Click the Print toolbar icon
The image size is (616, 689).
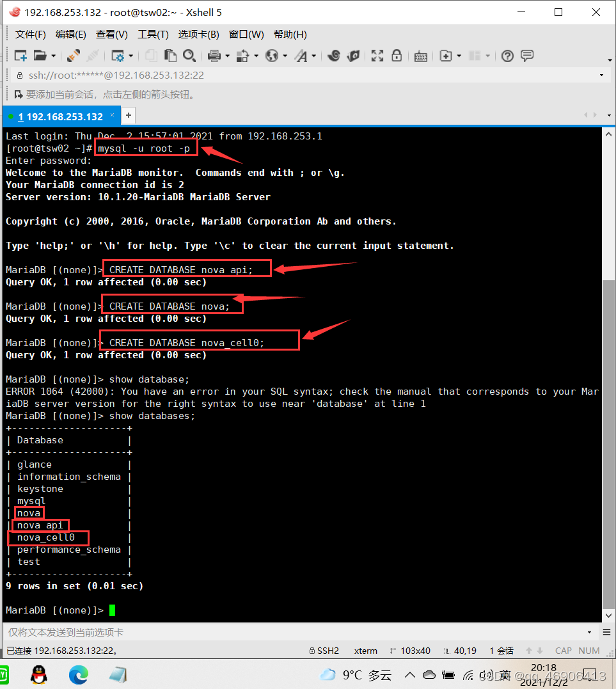(214, 56)
